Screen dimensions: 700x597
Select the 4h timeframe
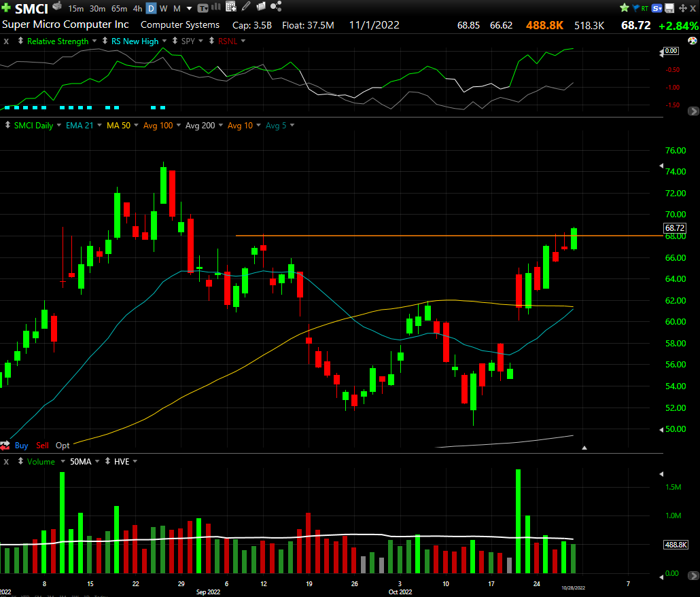click(x=137, y=8)
